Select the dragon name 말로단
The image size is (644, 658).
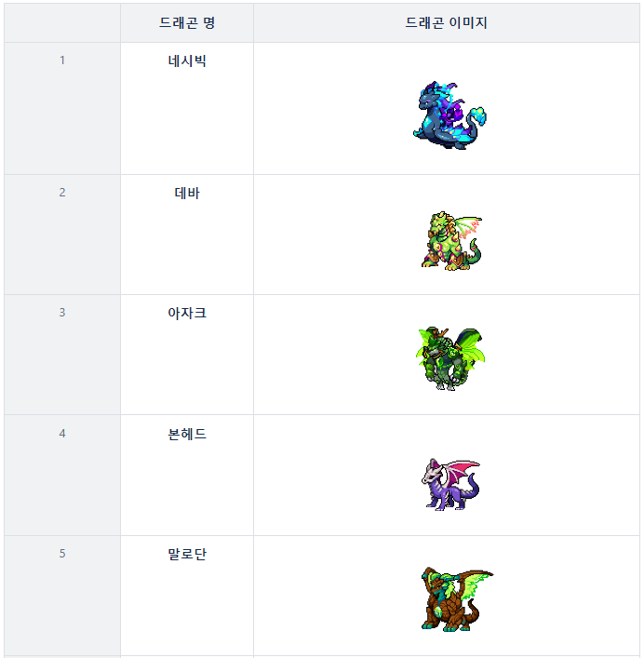coord(187,555)
